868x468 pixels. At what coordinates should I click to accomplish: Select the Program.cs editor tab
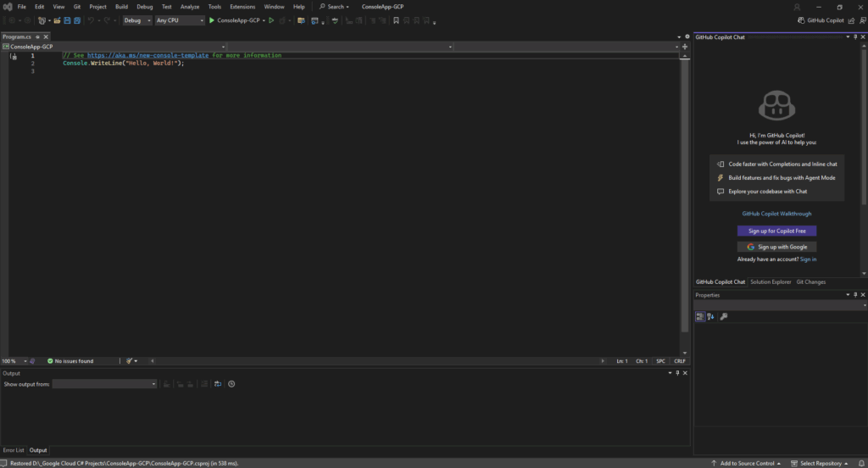pyautogui.click(x=17, y=36)
